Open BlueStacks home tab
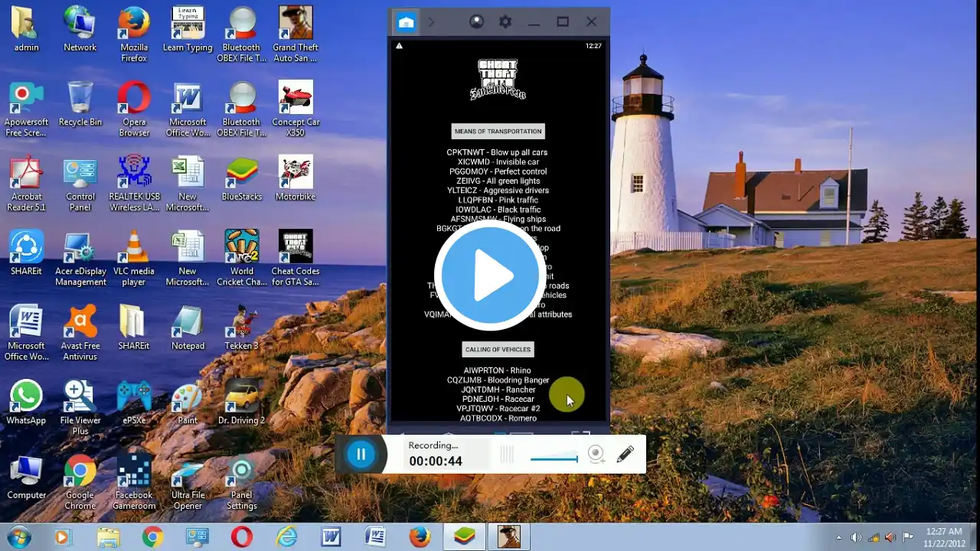The image size is (980, 551). [406, 22]
